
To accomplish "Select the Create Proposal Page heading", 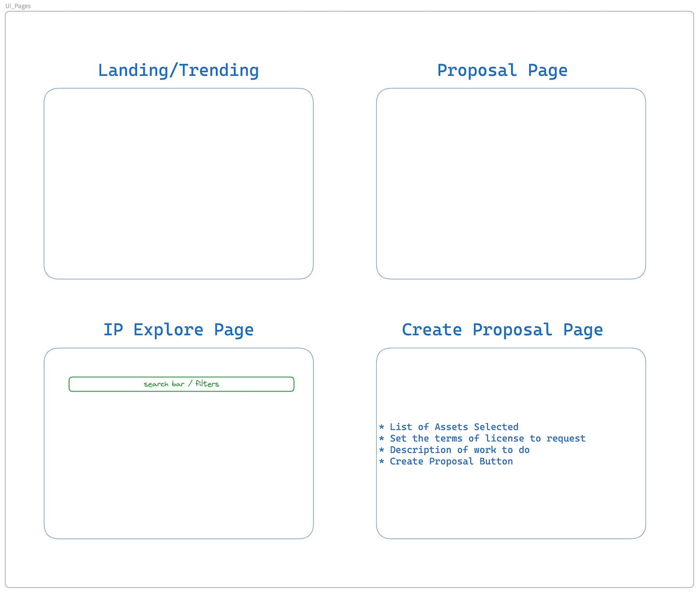I will point(502,330).
